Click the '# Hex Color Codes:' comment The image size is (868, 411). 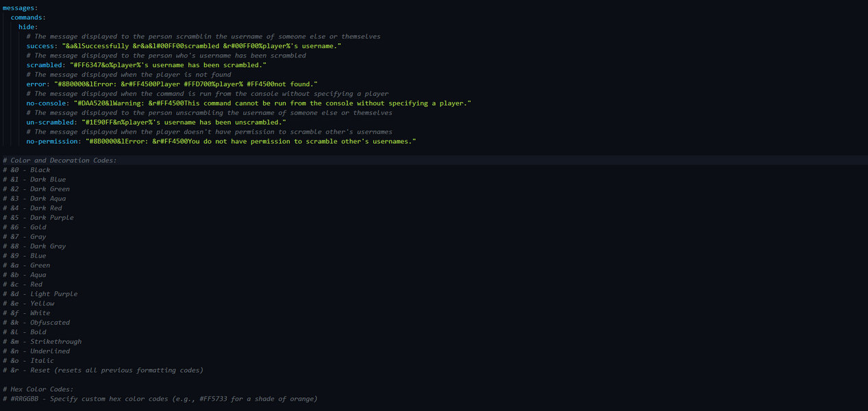tap(38, 389)
